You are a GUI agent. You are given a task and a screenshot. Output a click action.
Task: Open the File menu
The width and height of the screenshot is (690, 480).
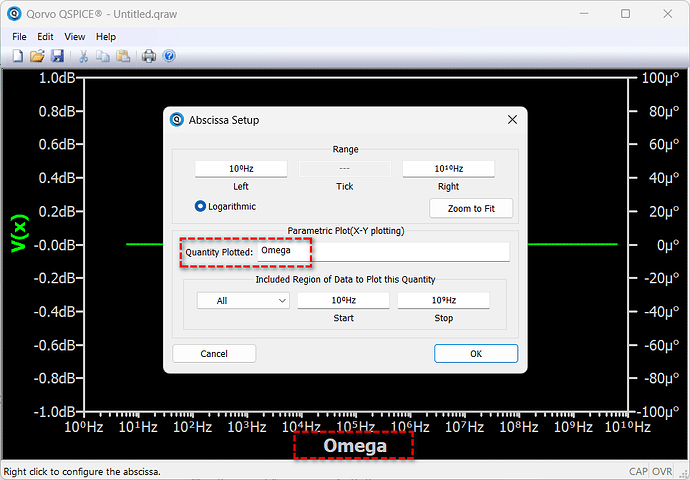[x=19, y=37]
